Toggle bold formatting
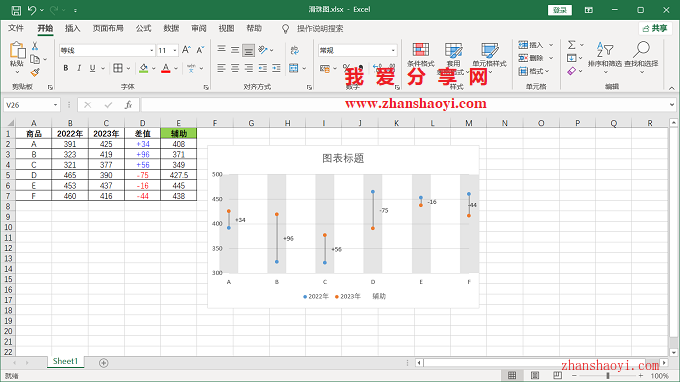680x382 pixels. 65,68
